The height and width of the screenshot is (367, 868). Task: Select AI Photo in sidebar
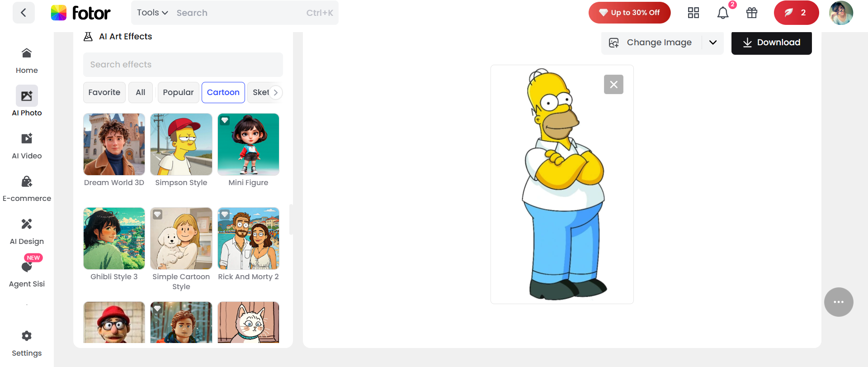click(27, 101)
